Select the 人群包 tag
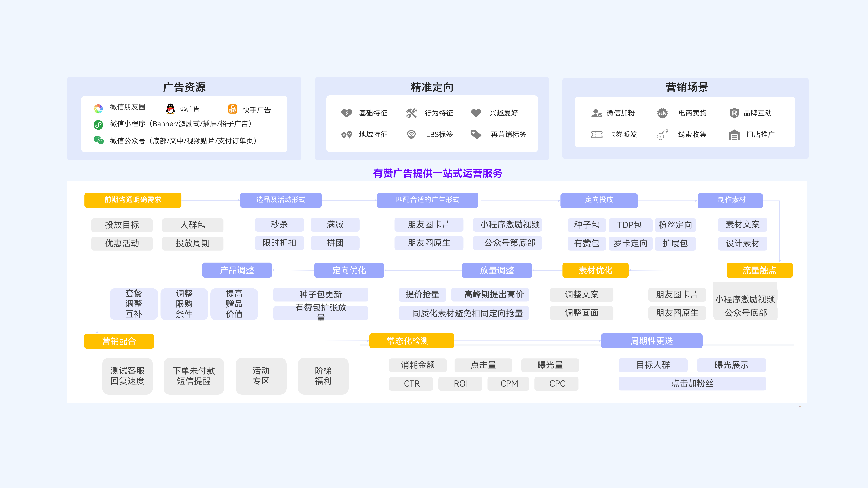The image size is (868, 488). [193, 225]
